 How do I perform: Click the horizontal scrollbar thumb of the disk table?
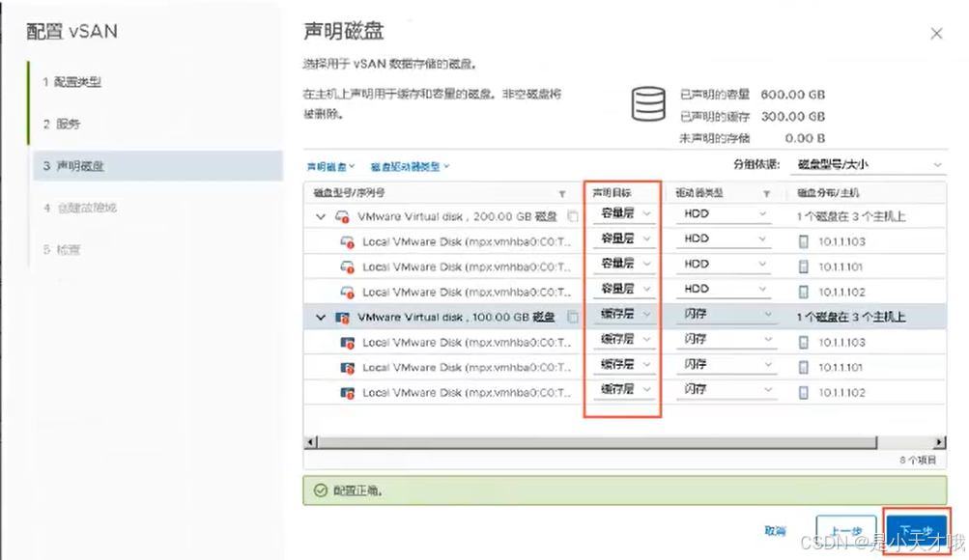coord(596,442)
